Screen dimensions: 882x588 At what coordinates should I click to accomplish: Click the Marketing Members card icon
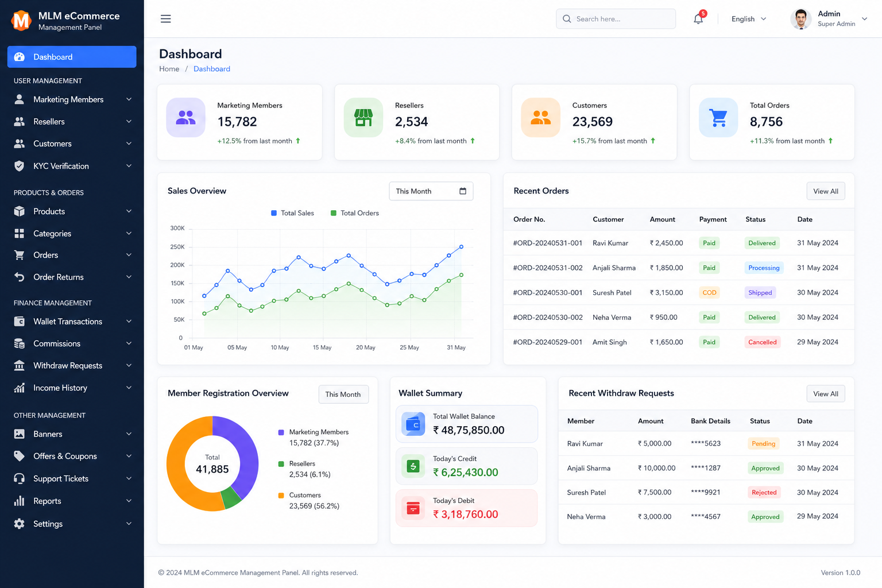coord(185,117)
